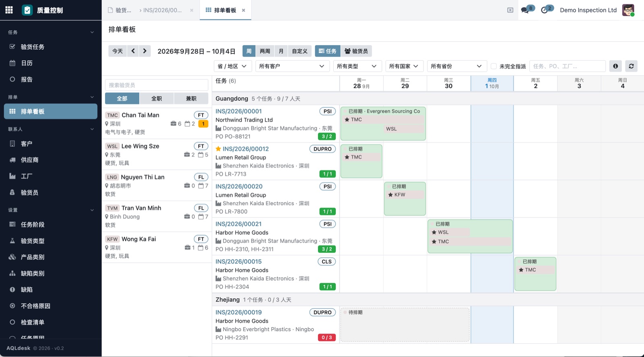Go to previous week arrow

pos(133,51)
